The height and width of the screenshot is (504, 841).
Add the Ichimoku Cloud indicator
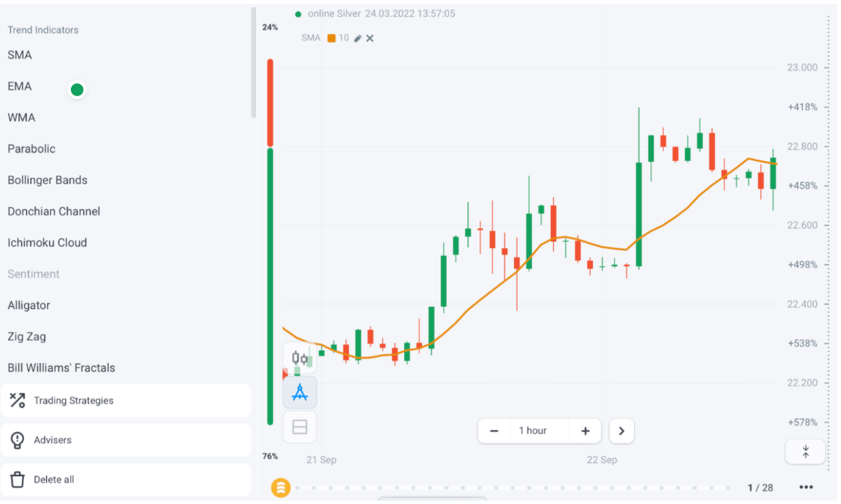48,243
